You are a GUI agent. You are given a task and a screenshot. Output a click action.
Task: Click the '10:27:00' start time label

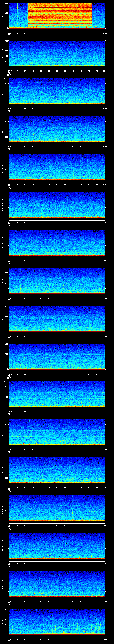click(9, 525)
